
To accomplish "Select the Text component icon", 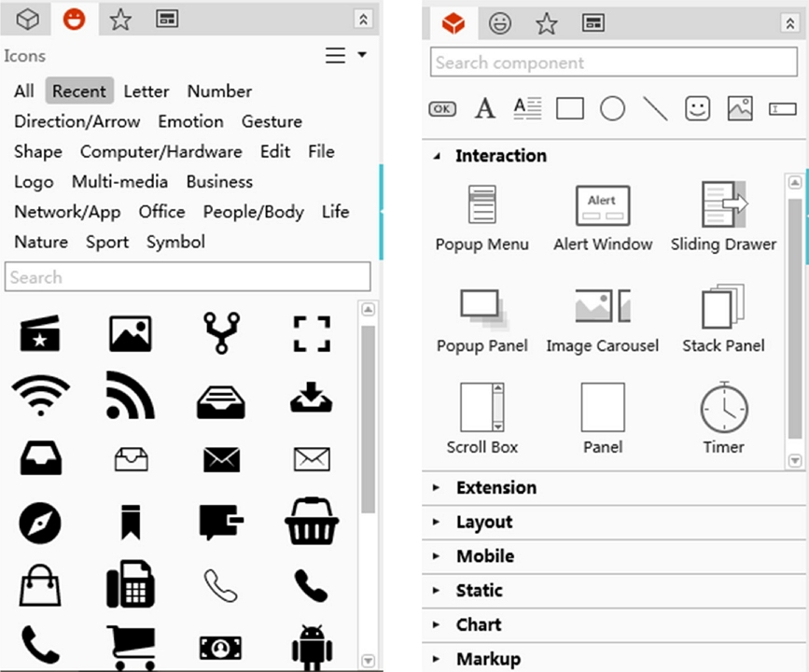I will tap(484, 108).
